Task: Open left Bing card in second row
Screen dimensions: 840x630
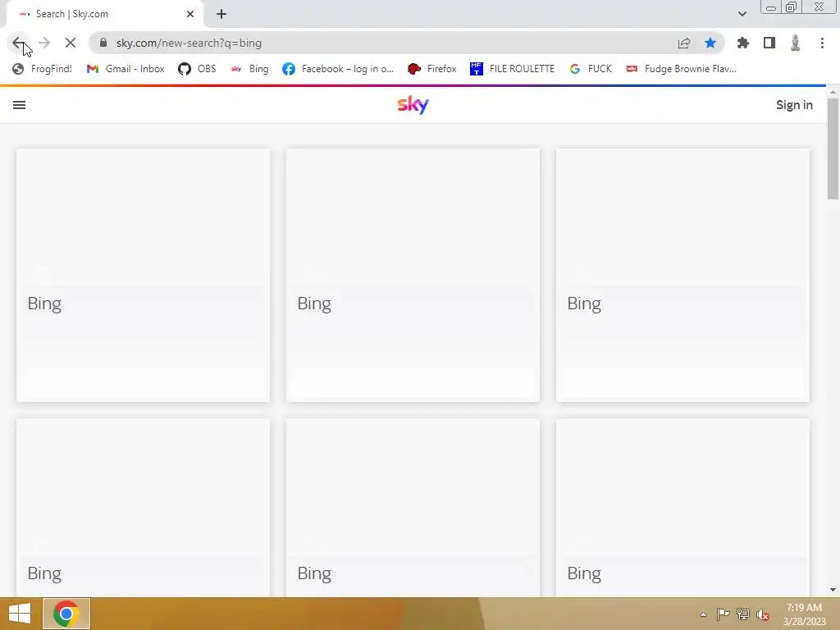Action: point(143,508)
